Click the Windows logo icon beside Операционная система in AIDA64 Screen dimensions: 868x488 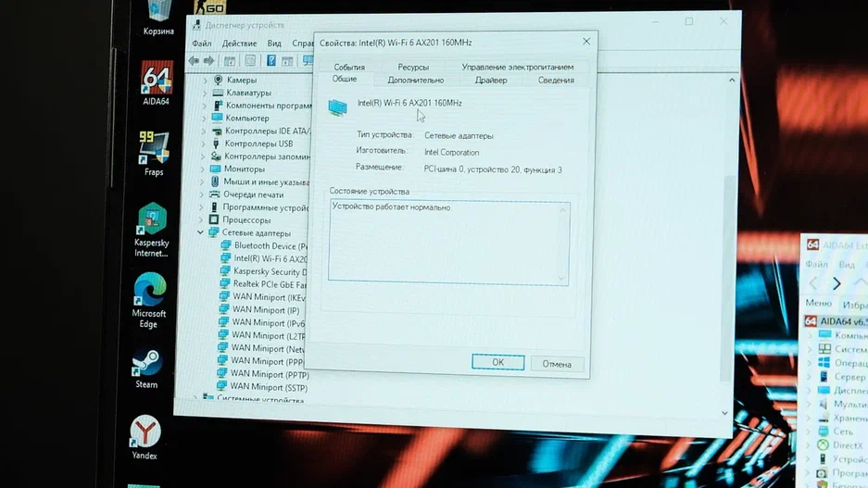coord(824,362)
